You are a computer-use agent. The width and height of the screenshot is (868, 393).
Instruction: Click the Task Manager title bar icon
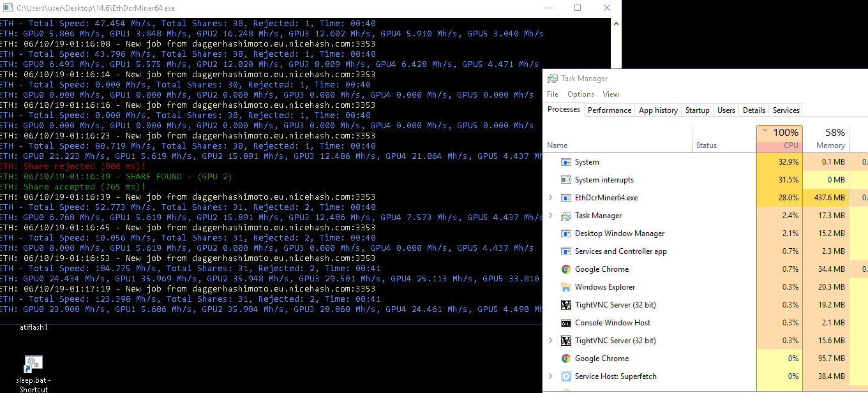553,78
